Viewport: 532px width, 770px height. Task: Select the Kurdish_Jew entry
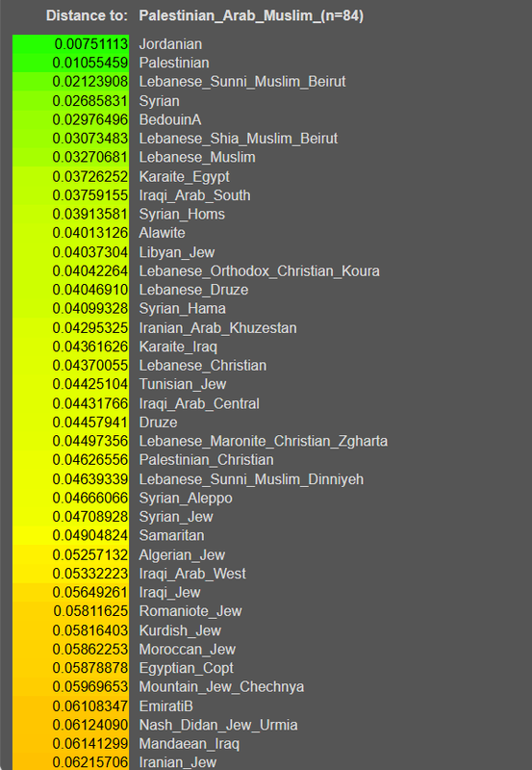pyautogui.click(x=180, y=630)
